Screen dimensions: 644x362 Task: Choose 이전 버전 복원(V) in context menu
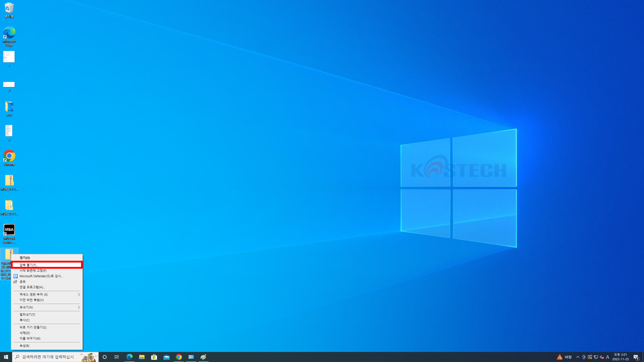[x=47, y=300]
